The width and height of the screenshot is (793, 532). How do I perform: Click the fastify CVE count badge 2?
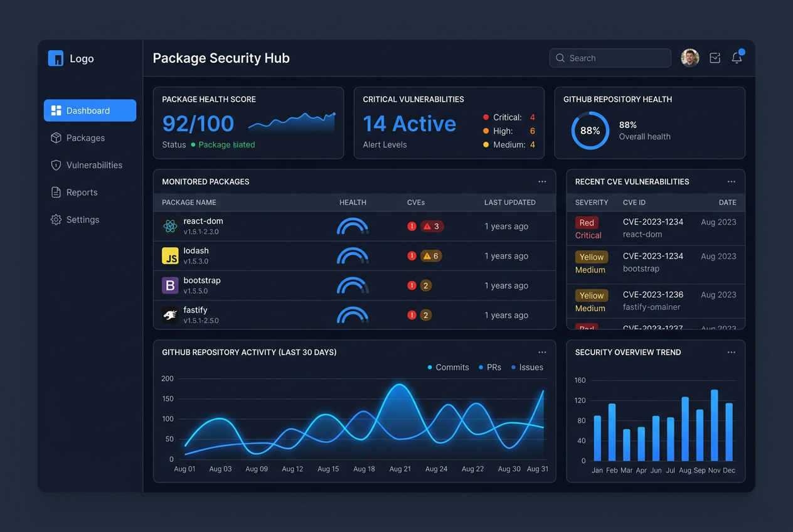coord(426,315)
